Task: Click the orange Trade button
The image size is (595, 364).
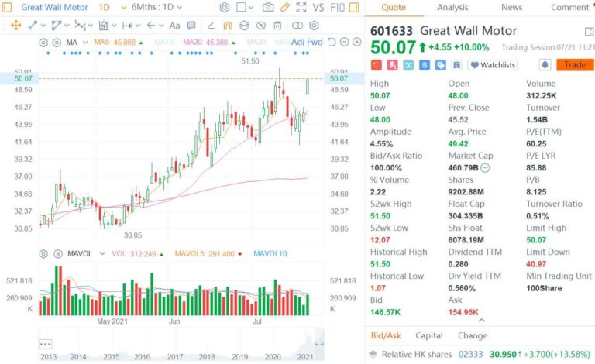Action: coord(575,65)
